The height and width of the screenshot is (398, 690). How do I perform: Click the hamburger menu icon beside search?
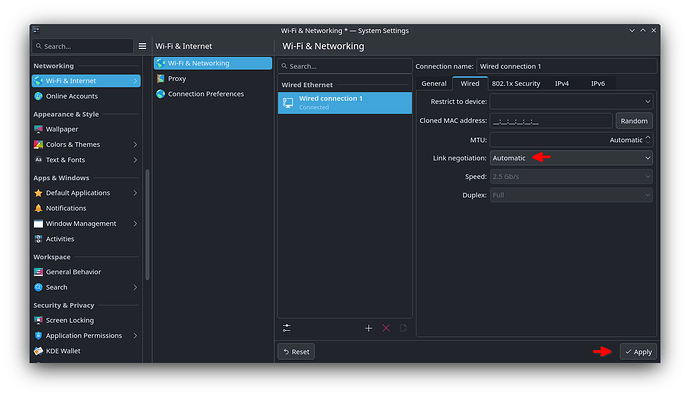[142, 46]
